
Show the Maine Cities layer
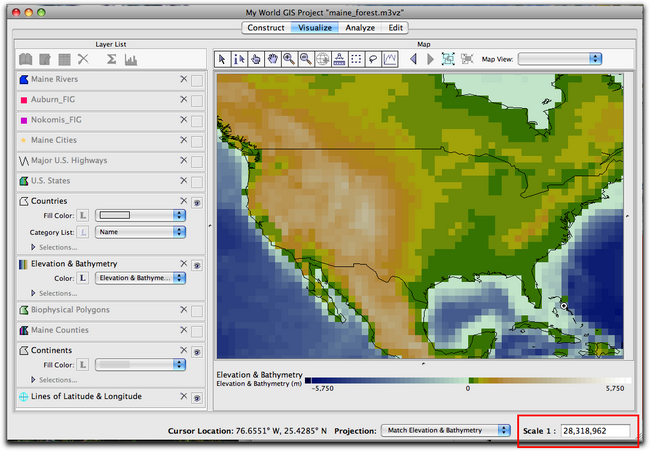pos(197,140)
